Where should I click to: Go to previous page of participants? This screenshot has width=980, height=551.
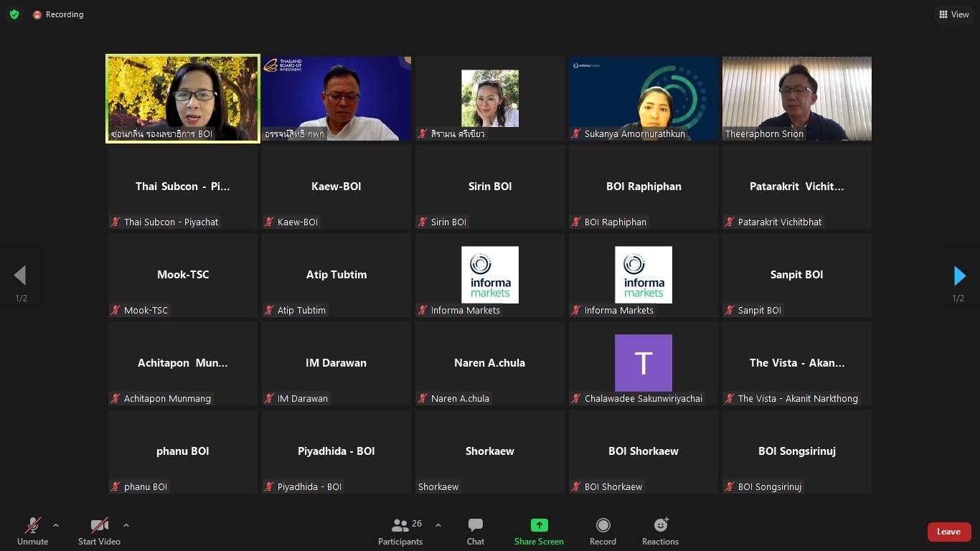[20, 275]
